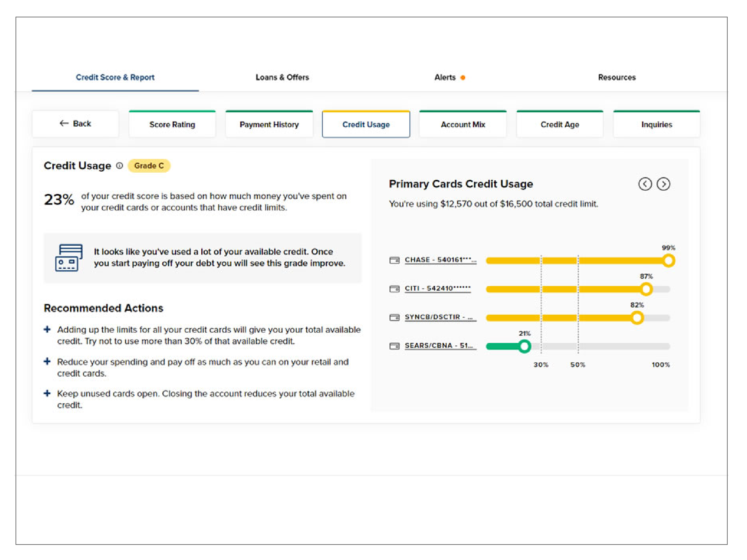The image size is (747, 560).
Task: Click the SEARS 21% usage slider handle
Action: coord(525,346)
